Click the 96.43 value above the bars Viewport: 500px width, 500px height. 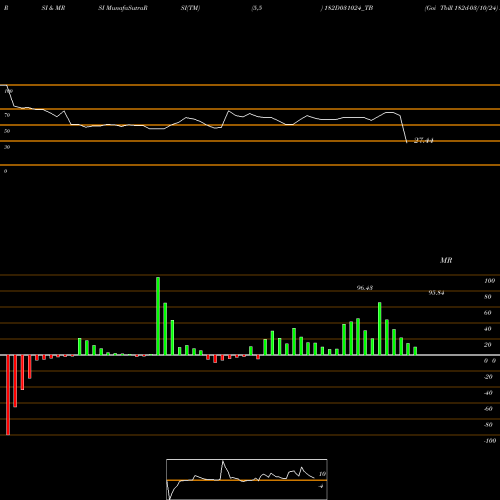coord(365,288)
